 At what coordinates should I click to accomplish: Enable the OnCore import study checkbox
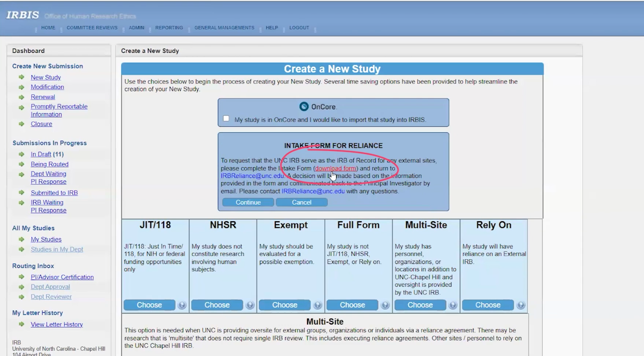point(226,118)
